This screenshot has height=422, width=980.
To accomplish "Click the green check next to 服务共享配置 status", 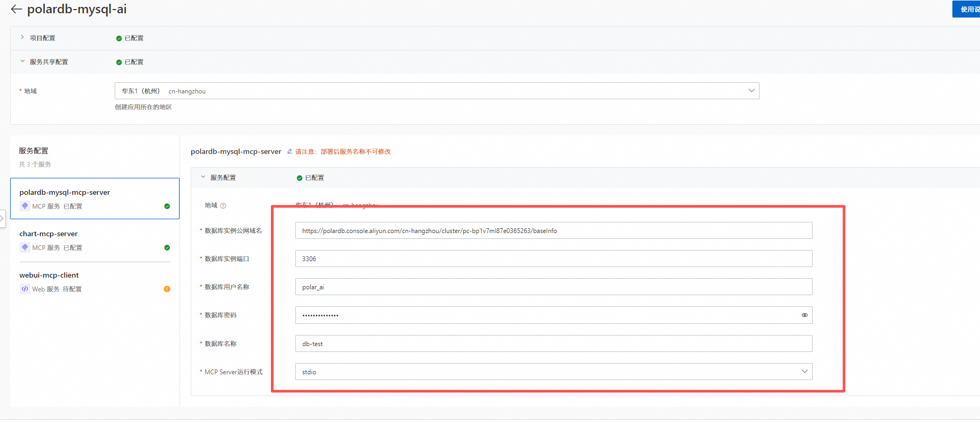I will tap(119, 62).
